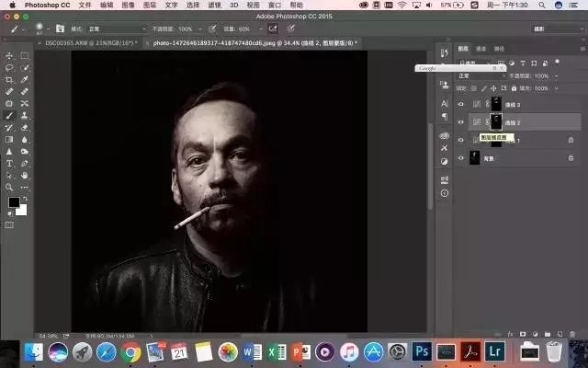Image resolution: width=588 pixels, height=368 pixels.
Task: Hide the 曲线 3 layer
Action: (461, 105)
